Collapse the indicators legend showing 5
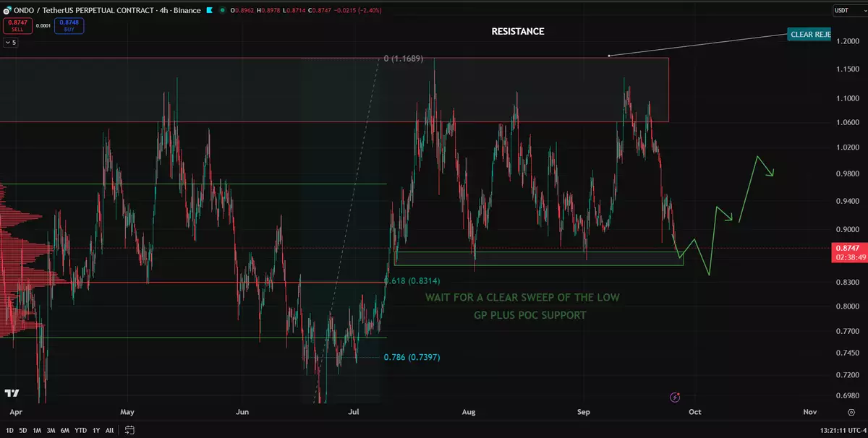Viewport: 868px width, 438px height. 10,43
